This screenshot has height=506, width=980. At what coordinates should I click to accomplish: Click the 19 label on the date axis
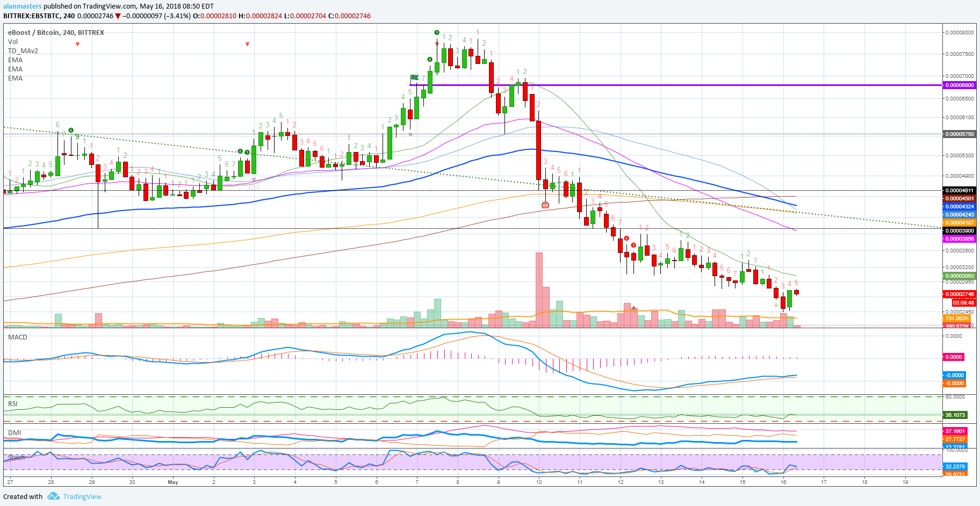click(x=905, y=482)
